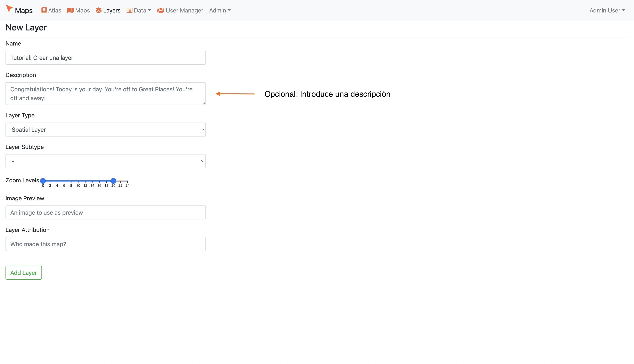Open the Atlas navigation link
The width and height of the screenshot is (634, 364).
(51, 10)
